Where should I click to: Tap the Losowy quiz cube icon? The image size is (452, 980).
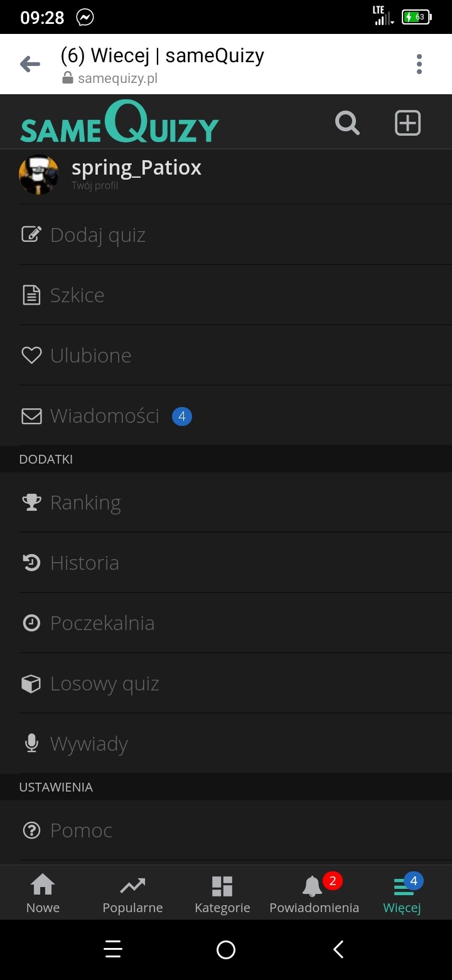[31, 683]
